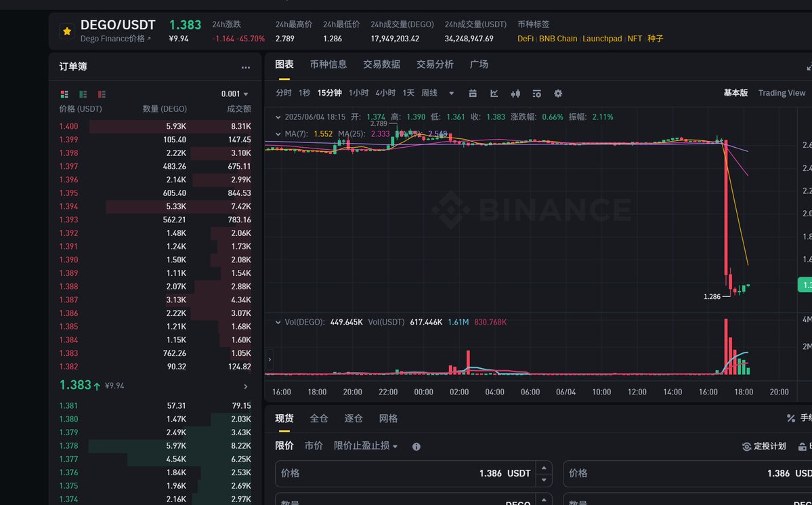Click the 定投计划 icon
Viewport: 812px width, 505px height.
747,447
